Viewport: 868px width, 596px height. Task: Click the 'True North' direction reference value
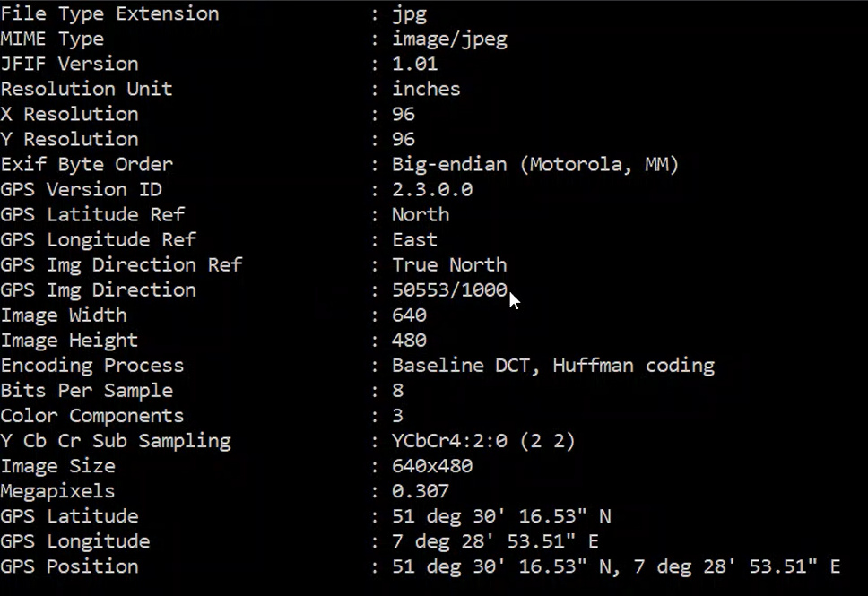449,265
